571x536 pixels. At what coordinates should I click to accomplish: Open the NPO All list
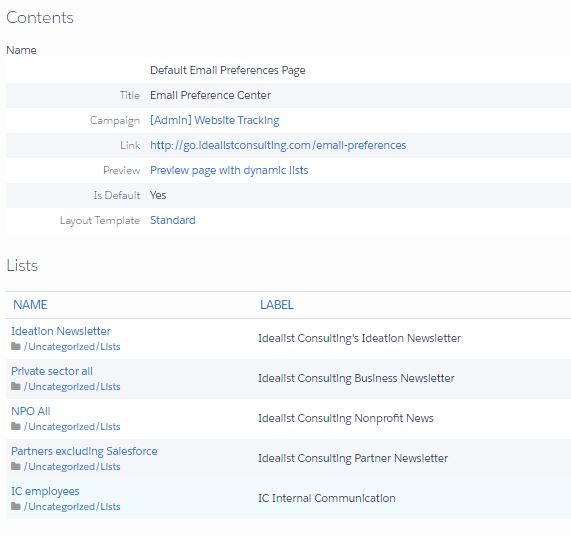click(31, 411)
